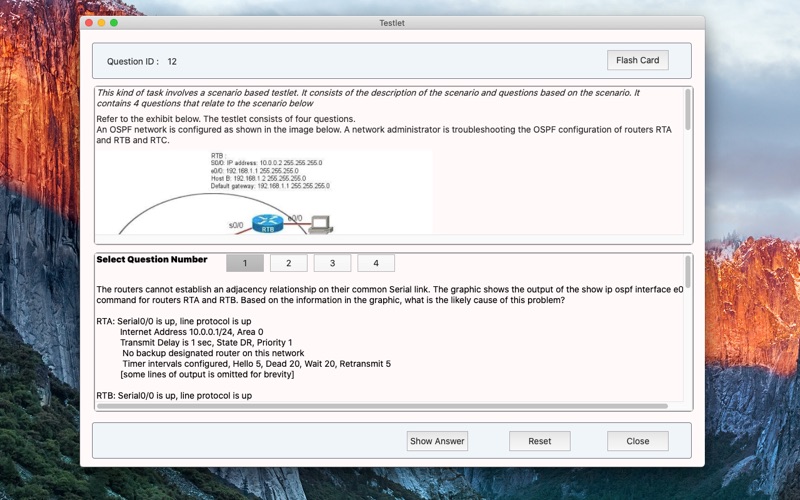Image resolution: width=800 pixels, height=500 pixels.
Task: Click the 'Select Question Number' label
Action: 152,259
